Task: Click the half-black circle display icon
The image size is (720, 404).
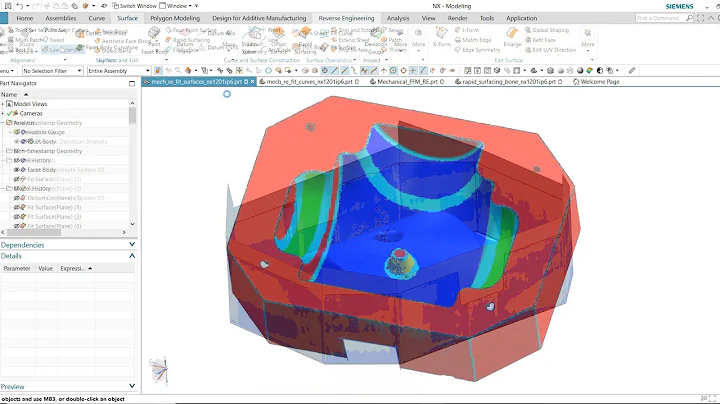Action: [x=600, y=71]
